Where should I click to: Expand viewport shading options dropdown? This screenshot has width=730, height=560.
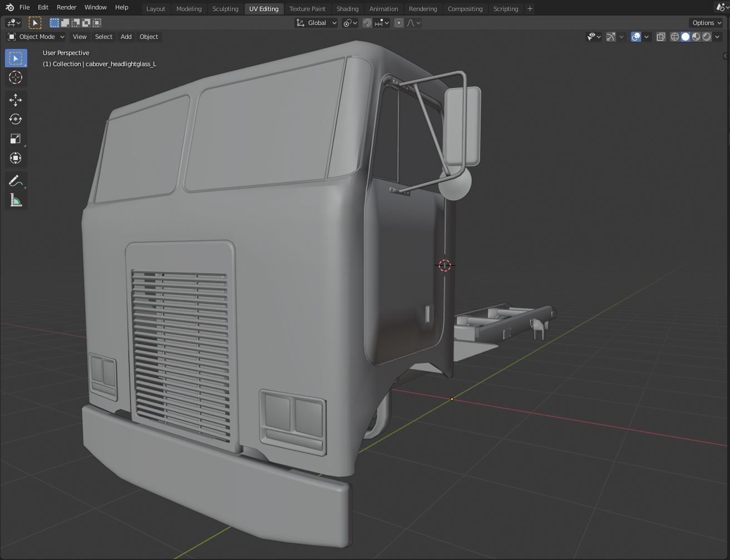pos(717,37)
